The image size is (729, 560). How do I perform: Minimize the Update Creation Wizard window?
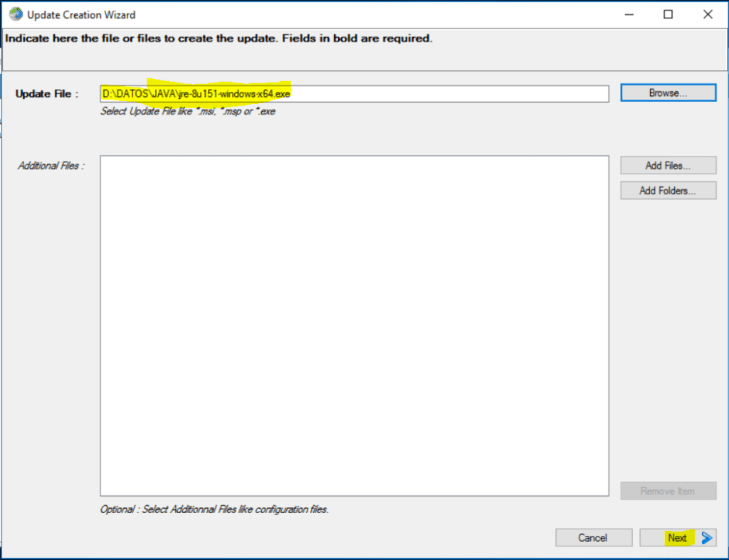pos(628,14)
